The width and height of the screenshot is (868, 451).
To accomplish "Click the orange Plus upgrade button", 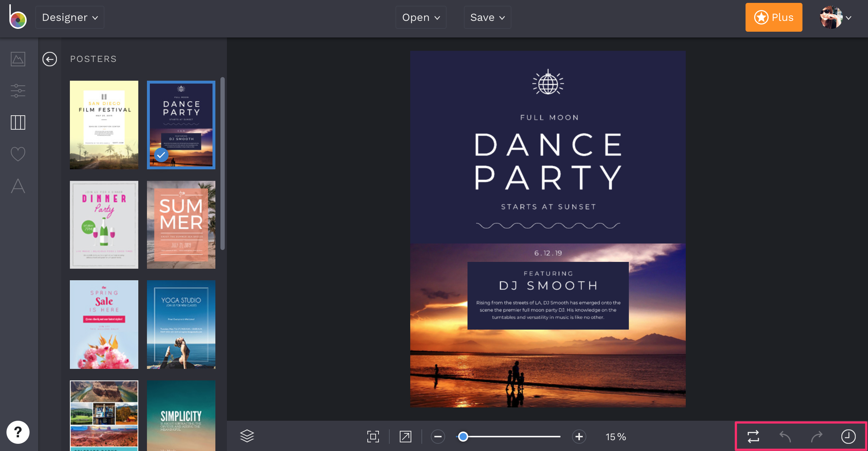I will click(774, 17).
